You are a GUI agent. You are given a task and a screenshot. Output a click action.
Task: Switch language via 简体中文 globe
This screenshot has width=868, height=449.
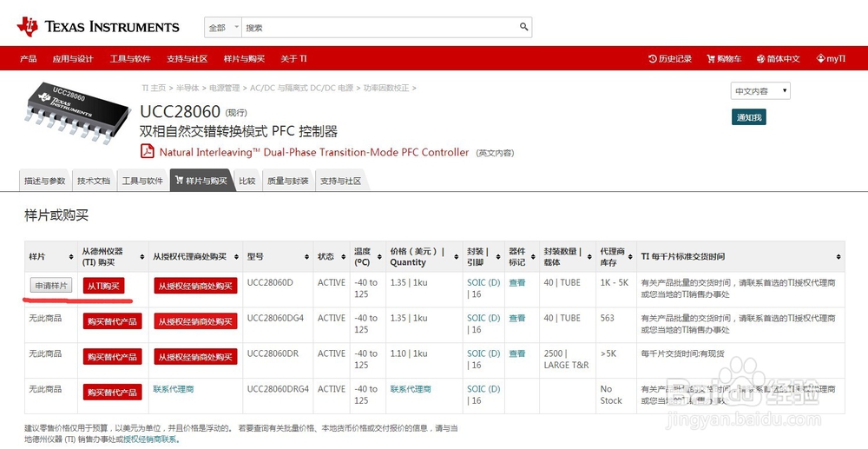point(778,59)
